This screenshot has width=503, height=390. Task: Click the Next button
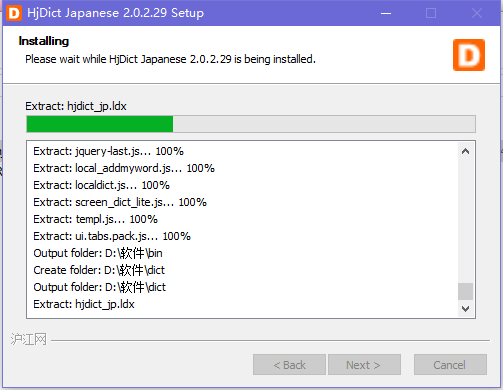(x=364, y=365)
